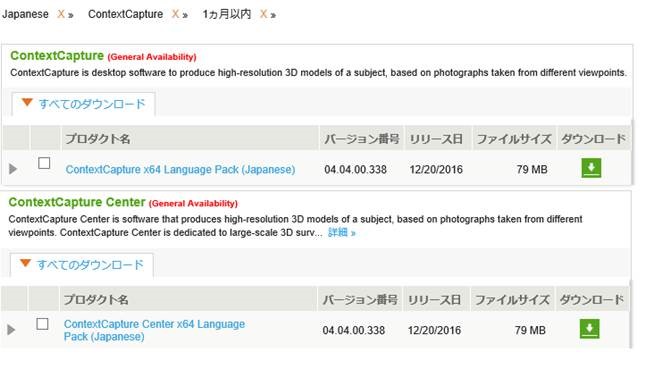
Task: Open ContextCapture x64 Language Pack (Japanese) link
Action: pos(180,170)
